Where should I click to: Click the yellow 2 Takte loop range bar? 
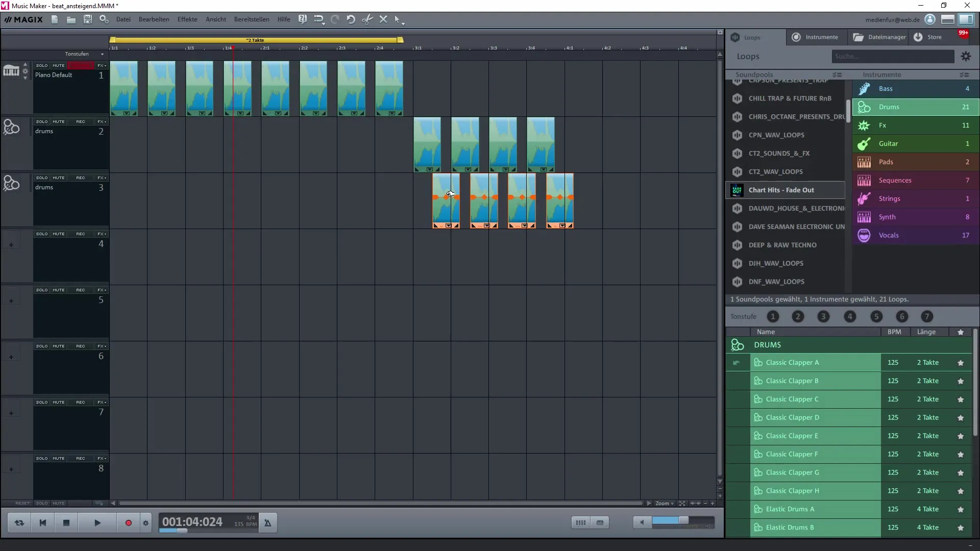pos(255,40)
